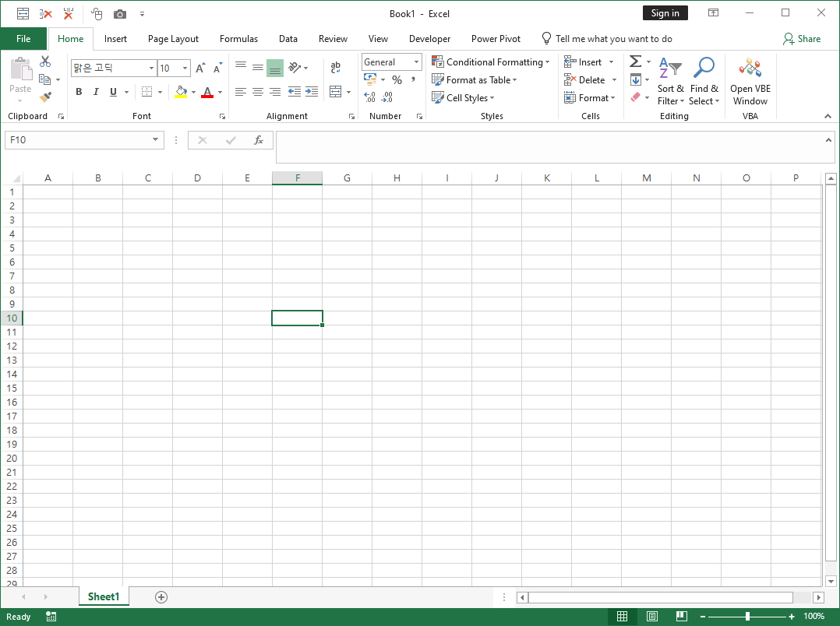The height and width of the screenshot is (626, 840).
Task: Click Merge and Center icon
Action: pos(335,92)
